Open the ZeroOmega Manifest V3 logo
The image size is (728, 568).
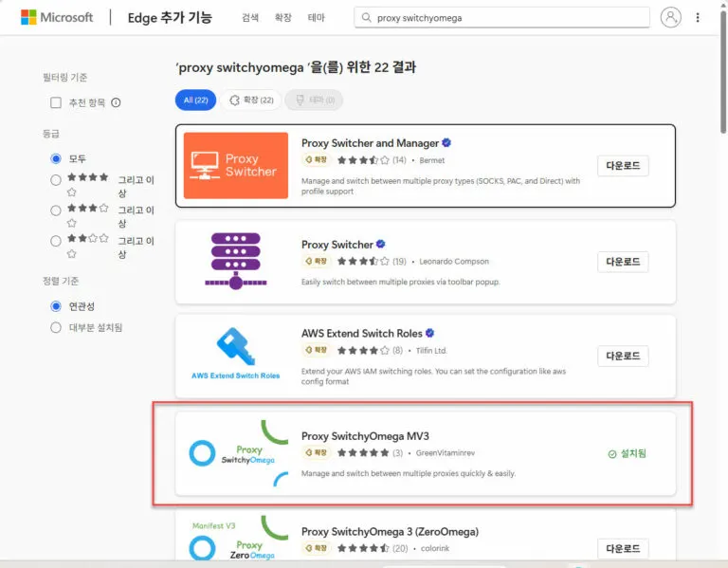(236, 539)
